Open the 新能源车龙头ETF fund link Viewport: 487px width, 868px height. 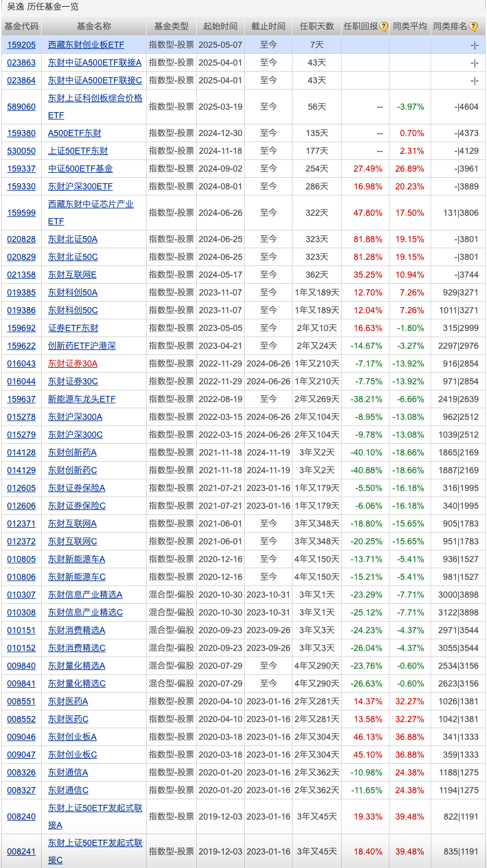[x=82, y=399]
